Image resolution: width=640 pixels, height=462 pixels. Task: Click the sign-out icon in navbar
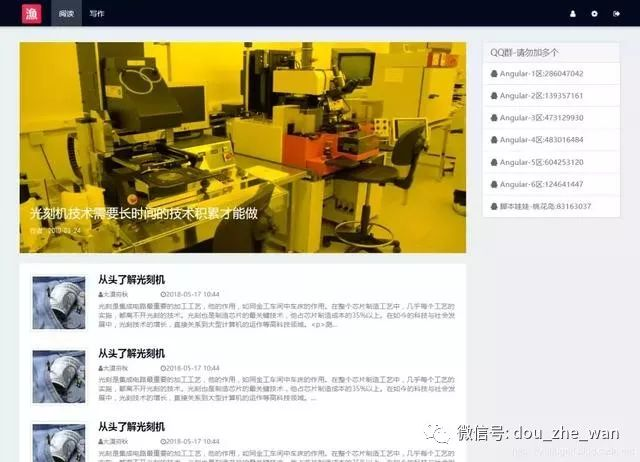[x=616, y=13]
